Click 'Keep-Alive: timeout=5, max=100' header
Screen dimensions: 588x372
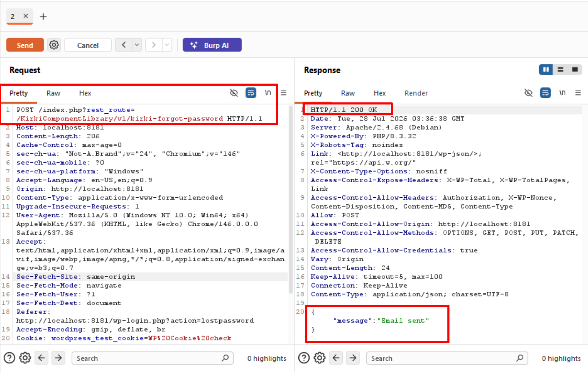tap(377, 276)
